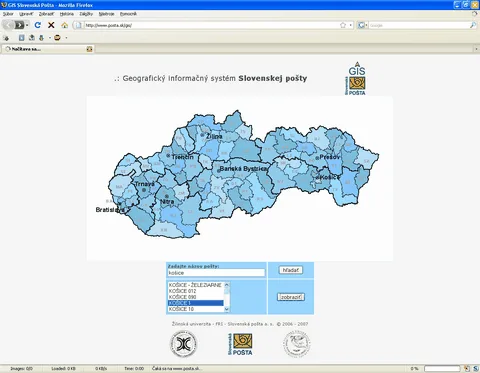
Task: Open the search engine selector icon
Action: 361,25
